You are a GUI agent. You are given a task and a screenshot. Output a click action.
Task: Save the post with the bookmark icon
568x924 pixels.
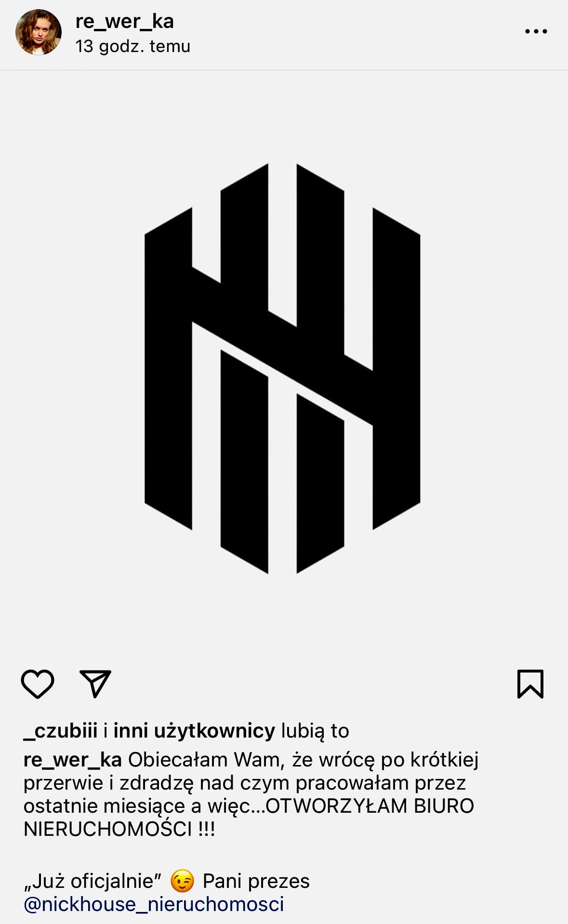click(530, 684)
